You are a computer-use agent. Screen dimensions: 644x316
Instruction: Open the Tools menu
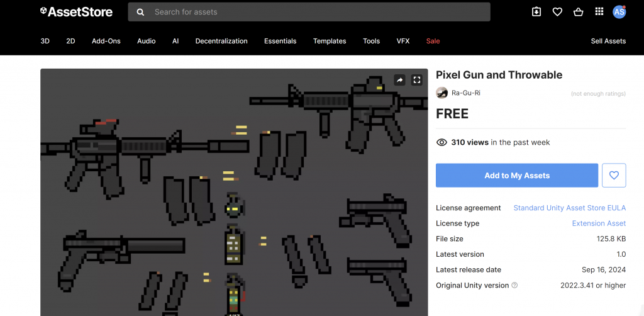point(371,41)
